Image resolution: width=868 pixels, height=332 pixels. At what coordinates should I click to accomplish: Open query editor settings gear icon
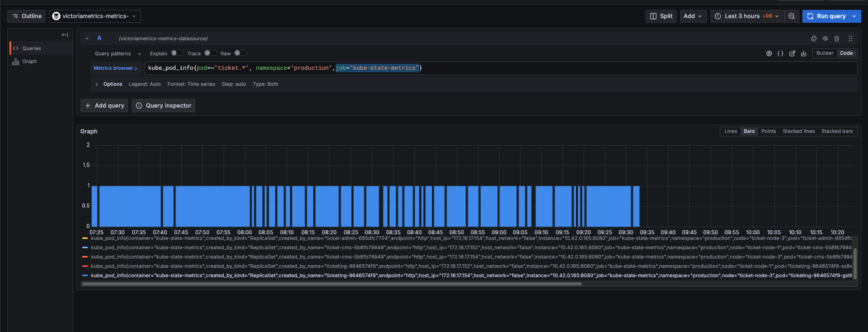click(x=769, y=53)
